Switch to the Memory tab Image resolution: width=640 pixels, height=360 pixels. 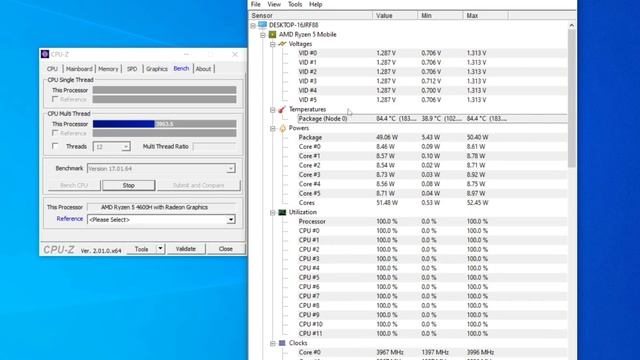[108, 69]
